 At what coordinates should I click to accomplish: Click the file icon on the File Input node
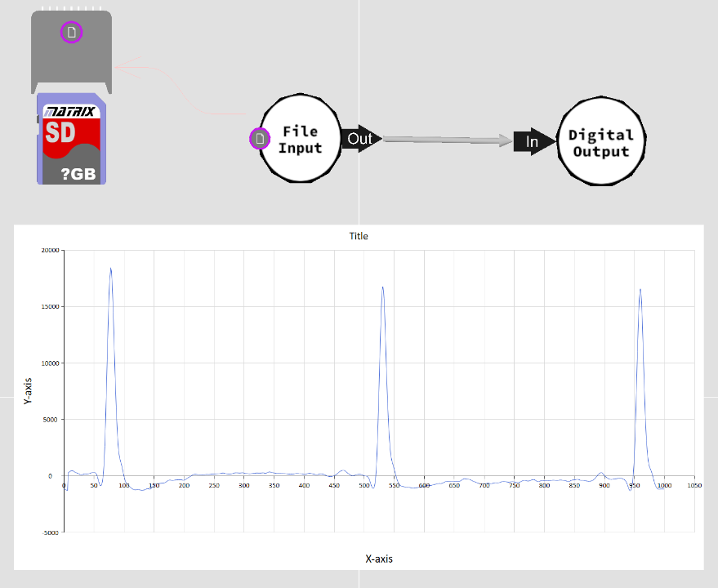261,139
